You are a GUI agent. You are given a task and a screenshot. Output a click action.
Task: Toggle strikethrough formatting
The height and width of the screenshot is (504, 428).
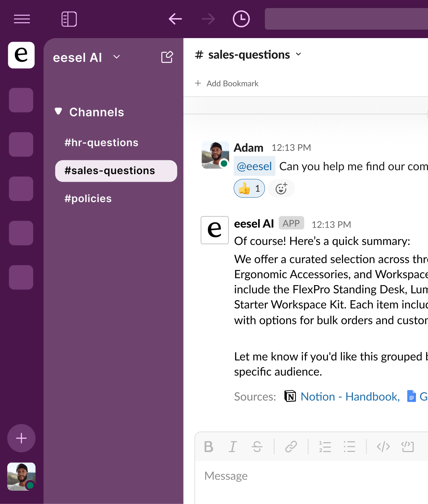(x=257, y=447)
